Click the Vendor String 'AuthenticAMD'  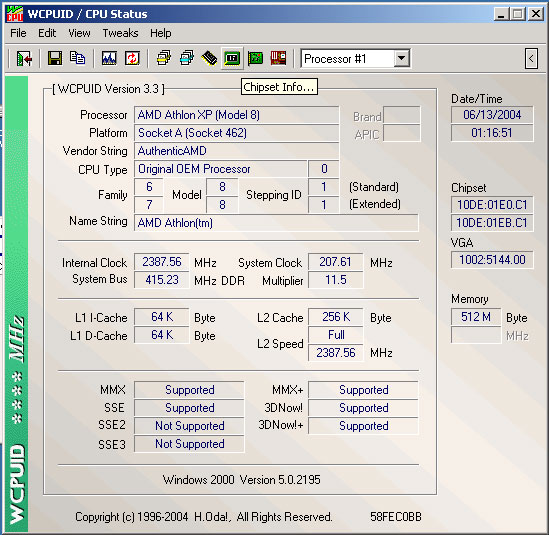pos(236,151)
